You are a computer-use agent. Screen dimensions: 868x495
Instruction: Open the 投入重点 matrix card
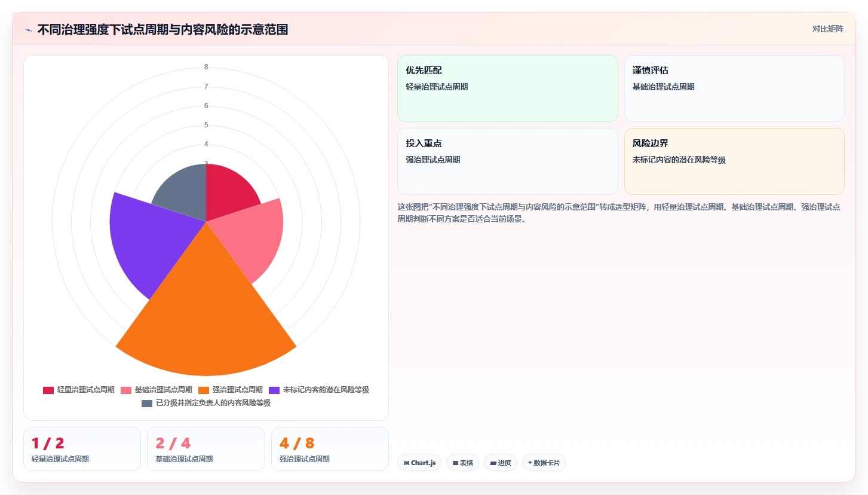[508, 161]
